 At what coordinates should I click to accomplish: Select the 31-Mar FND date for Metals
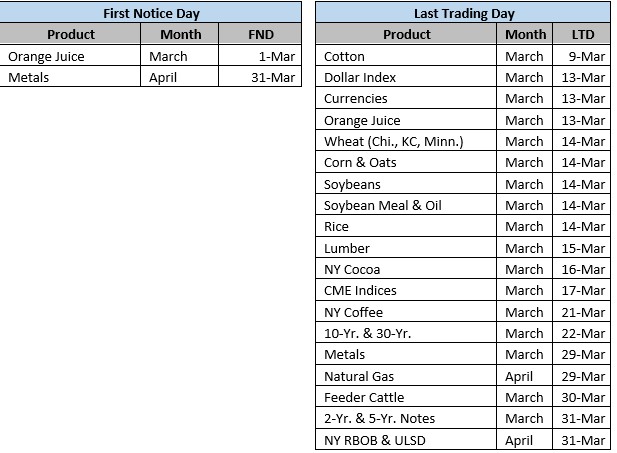coord(260,77)
